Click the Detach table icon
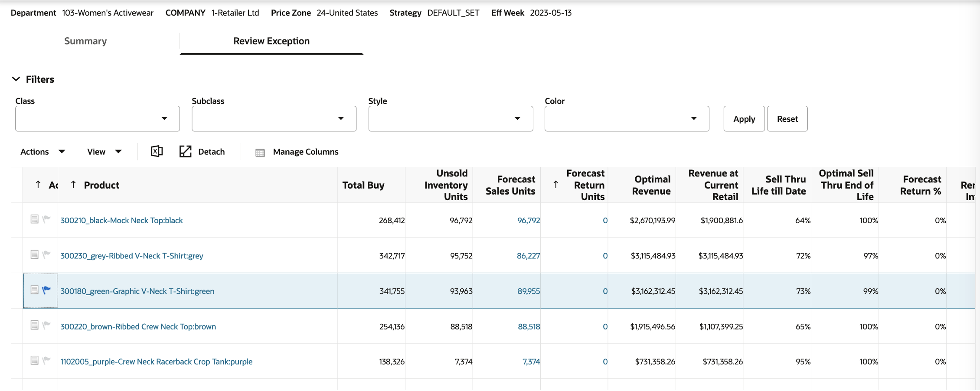This screenshot has height=391, width=980. click(186, 151)
